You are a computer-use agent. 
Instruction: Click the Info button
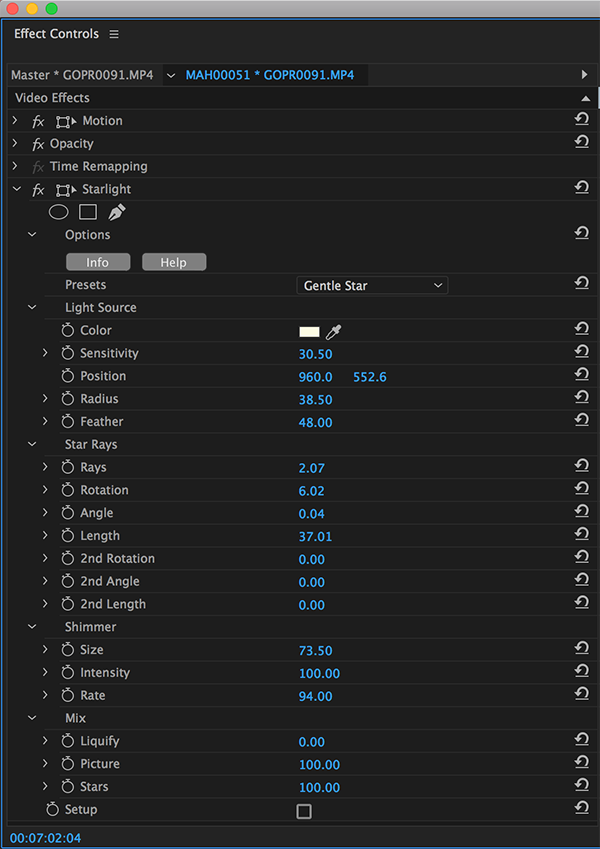click(x=98, y=262)
